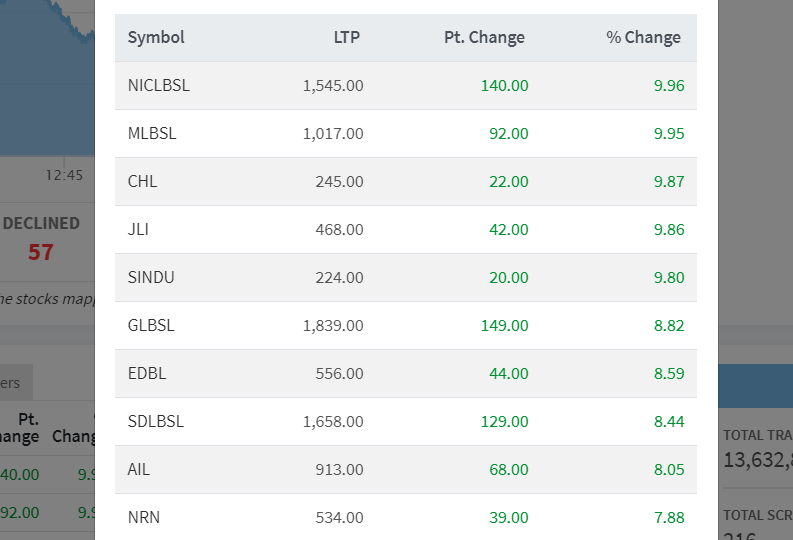This screenshot has width=793, height=540.
Task: Select the EDBL symbol
Action: [x=147, y=374]
